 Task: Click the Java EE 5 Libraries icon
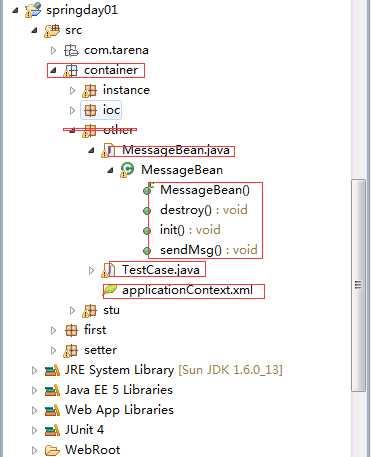click(52, 390)
